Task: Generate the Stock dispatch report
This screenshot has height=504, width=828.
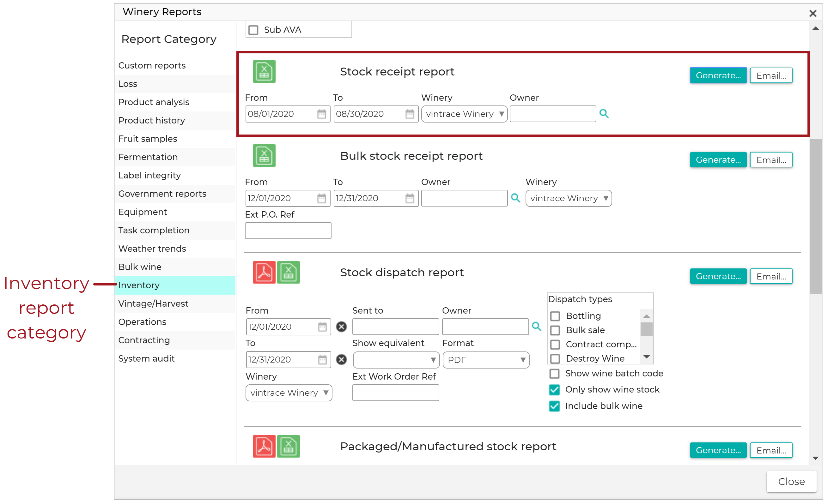Action: (718, 276)
